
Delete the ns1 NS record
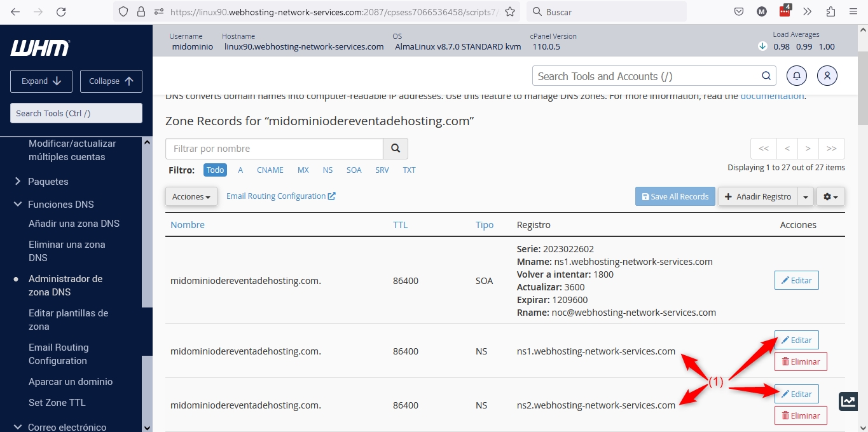pos(800,361)
